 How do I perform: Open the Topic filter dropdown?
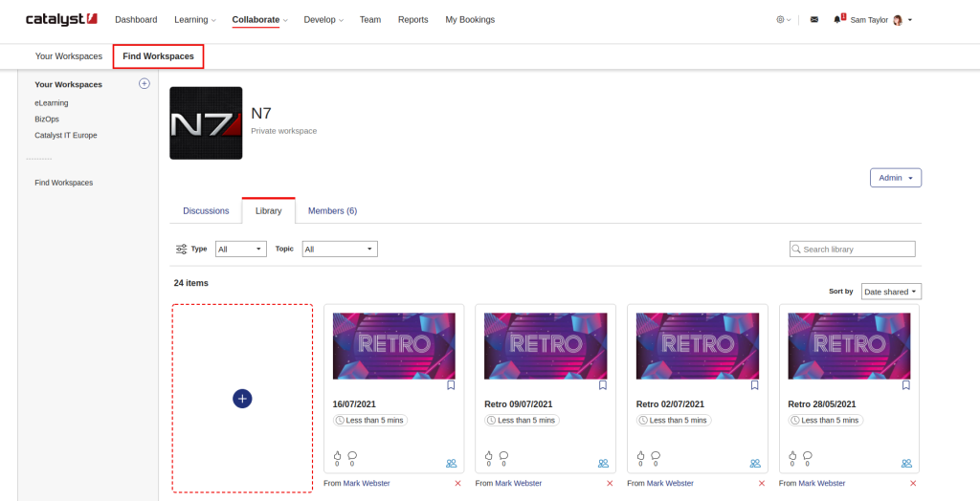coord(340,250)
